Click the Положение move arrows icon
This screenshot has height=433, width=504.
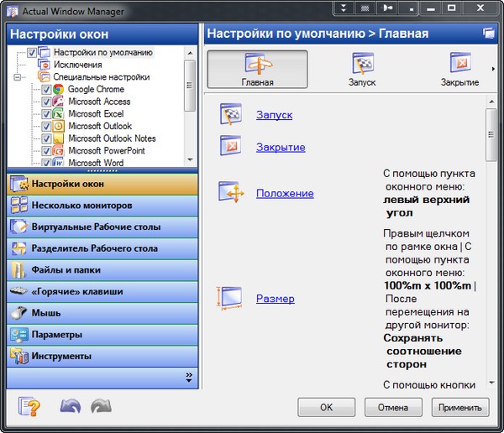(232, 192)
